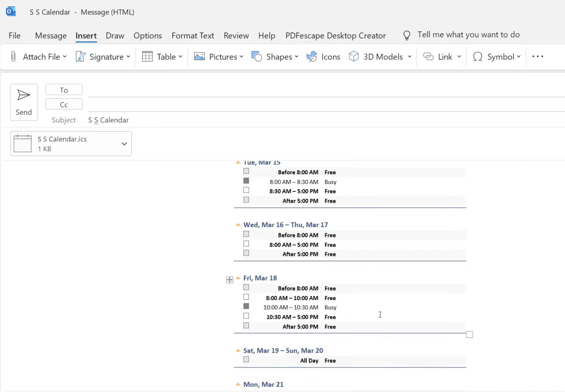
Task: Click the Signature pen icon
Action: coord(81,57)
